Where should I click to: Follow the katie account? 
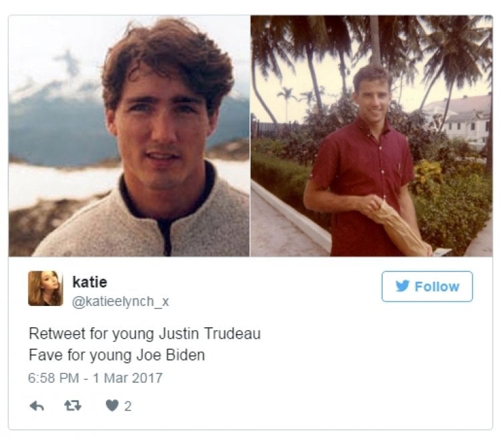pyautogui.click(x=427, y=287)
